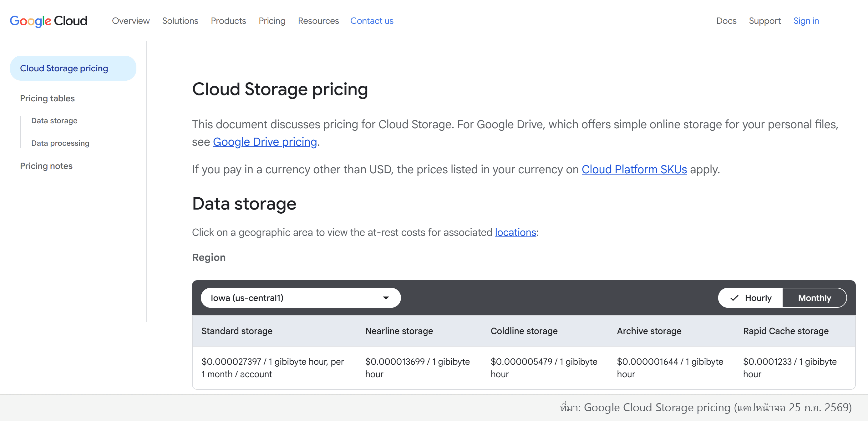
Task: Open the Pricing nav item
Action: 272,21
